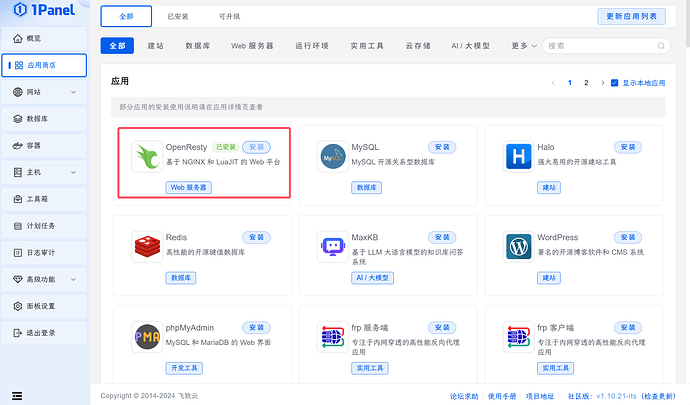Expand the 网站 sidebar submenu
690x405 pixels.
tap(73, 92)
